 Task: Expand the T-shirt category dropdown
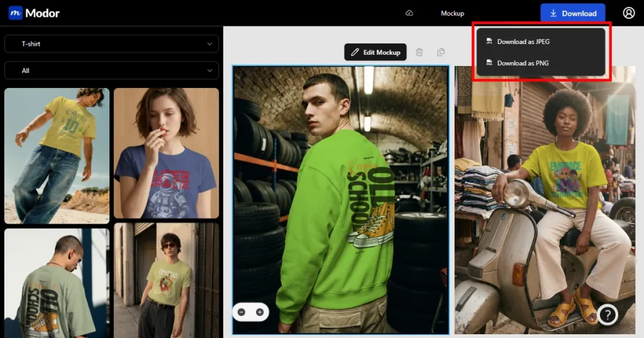point(111,44)
